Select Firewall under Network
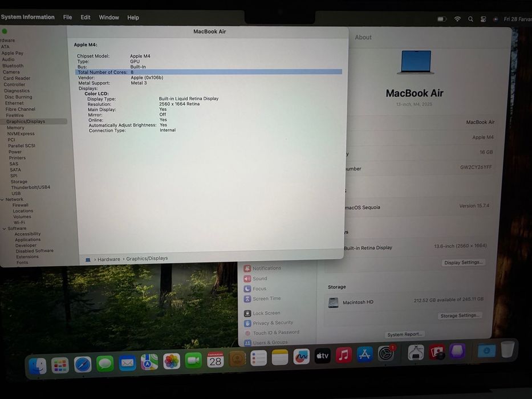The height and width of the screenshot is (399, 532). pos(21,205)
